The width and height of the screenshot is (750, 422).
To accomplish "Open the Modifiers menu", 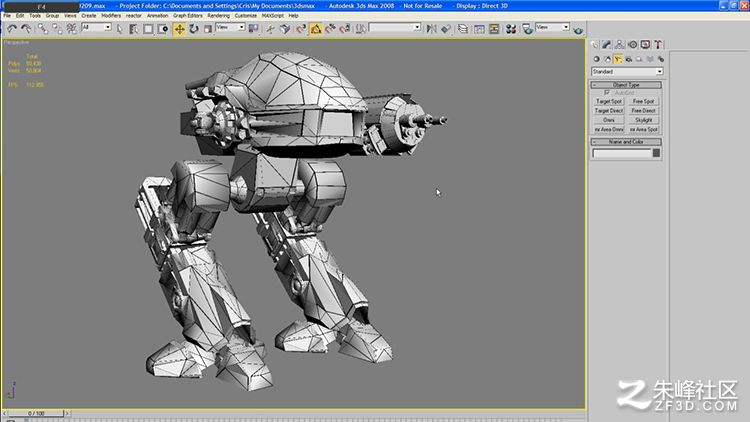I will coord(111,16).
